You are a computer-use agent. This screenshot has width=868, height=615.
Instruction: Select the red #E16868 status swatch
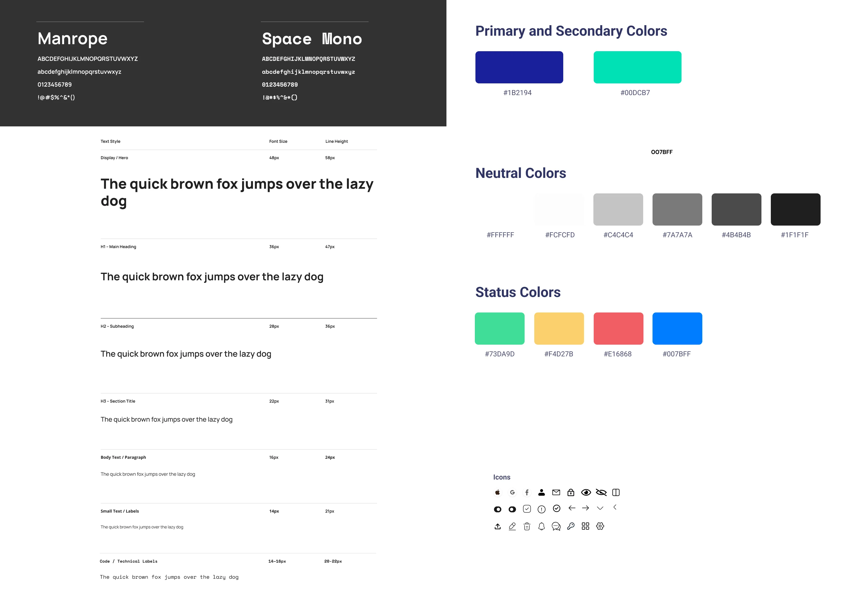pos(618,328)
